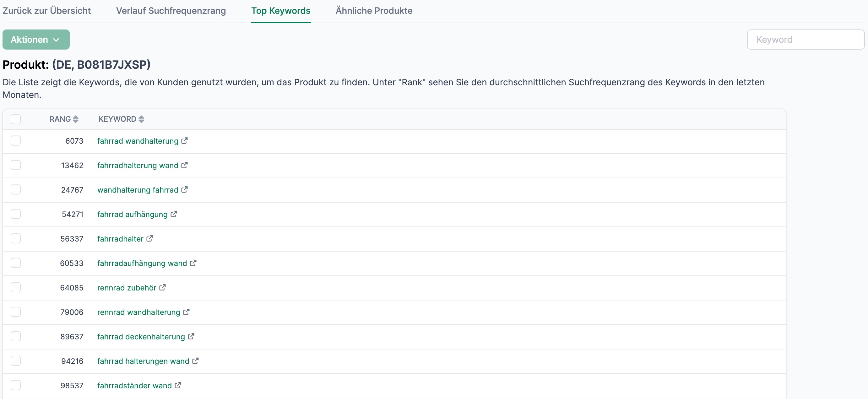Switch to Verlauf Suchfrequenzrang tab

[171, 11]
